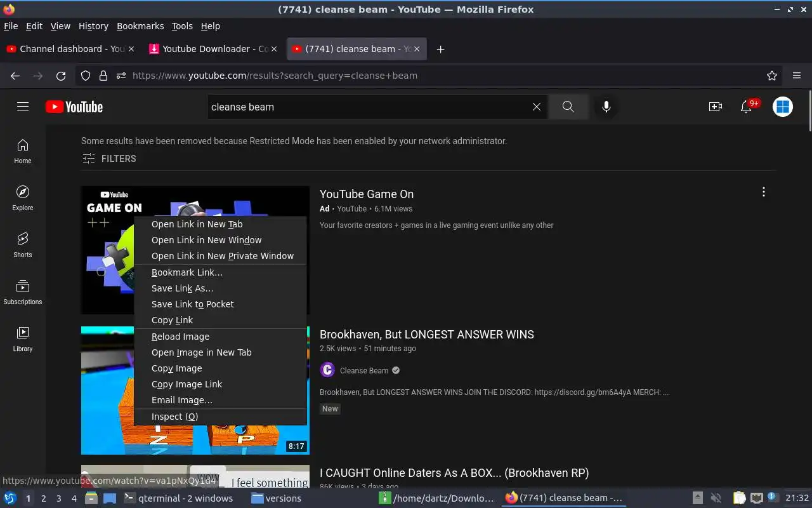Open the Cleanse Beam channel link

click(x=364, y=371)
